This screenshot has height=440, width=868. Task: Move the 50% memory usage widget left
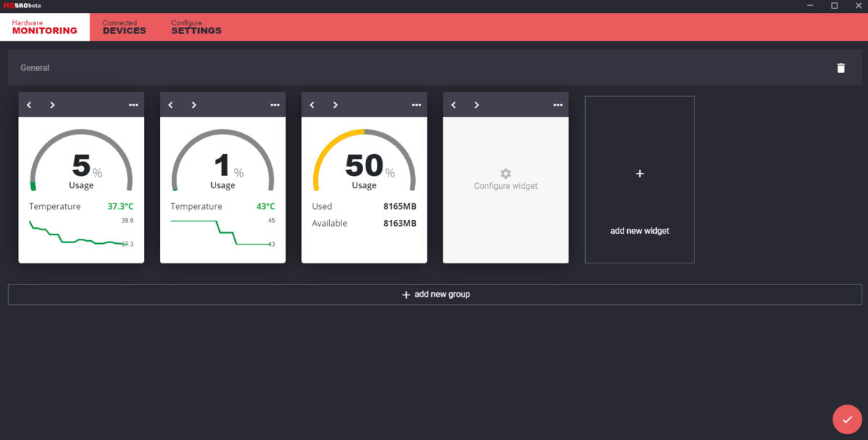point(312,105)
